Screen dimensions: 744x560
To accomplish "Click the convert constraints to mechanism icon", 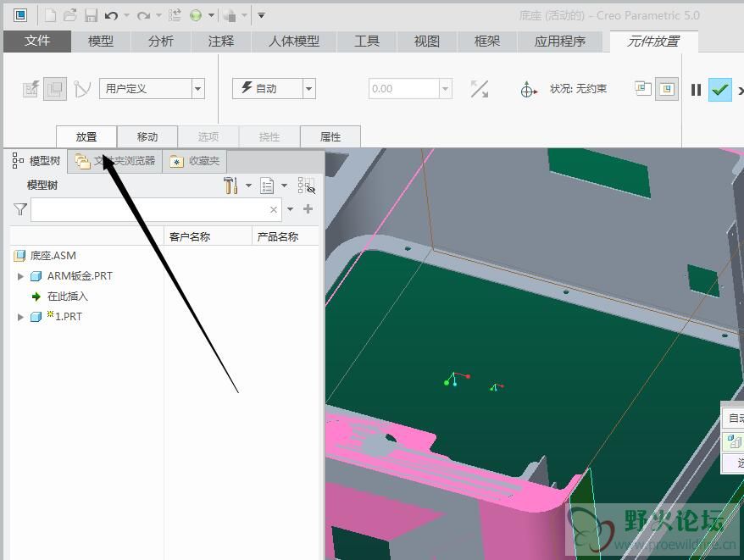I will click(x=81, y=89).
